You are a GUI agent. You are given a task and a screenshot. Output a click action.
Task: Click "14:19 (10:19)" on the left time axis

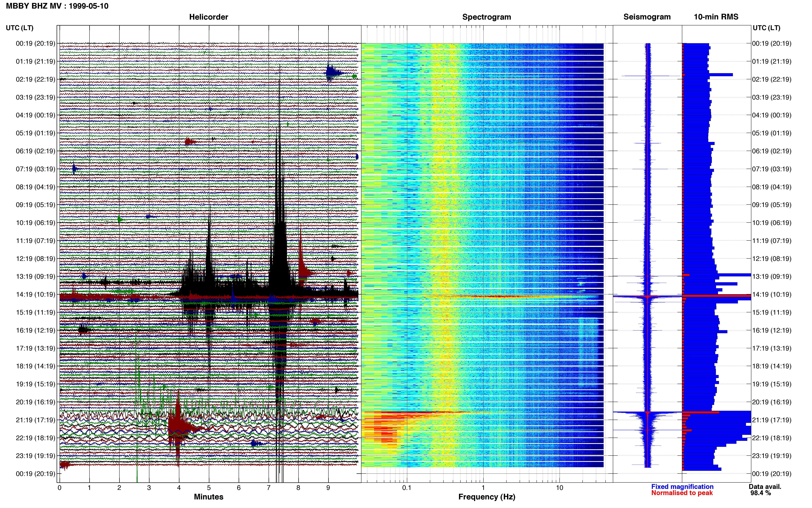[36, 295]
